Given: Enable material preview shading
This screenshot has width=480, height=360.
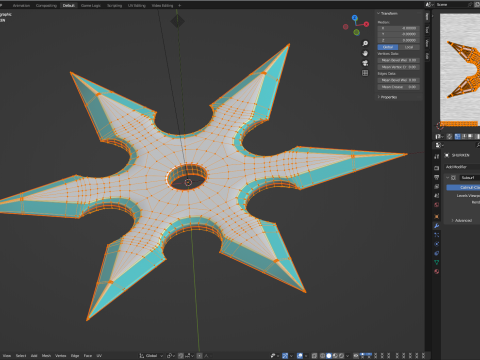Looking at the screenshot, I should (335, 356).
